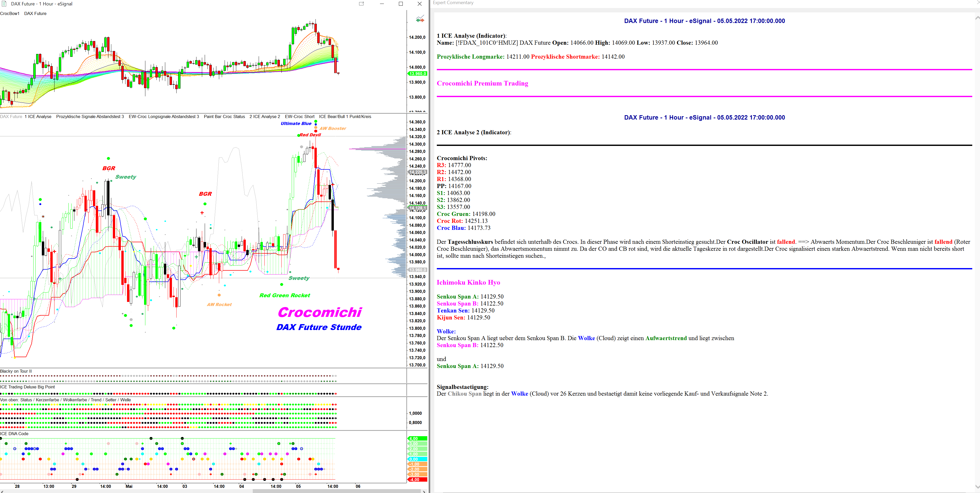
Task: Minimize the DAX Future chart window
Action: 382,4
